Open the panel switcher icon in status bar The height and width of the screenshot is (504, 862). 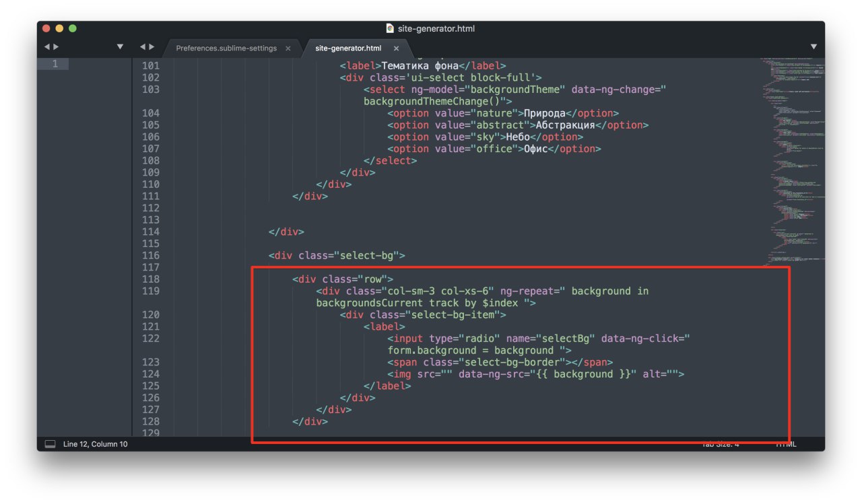click(50, 444)
